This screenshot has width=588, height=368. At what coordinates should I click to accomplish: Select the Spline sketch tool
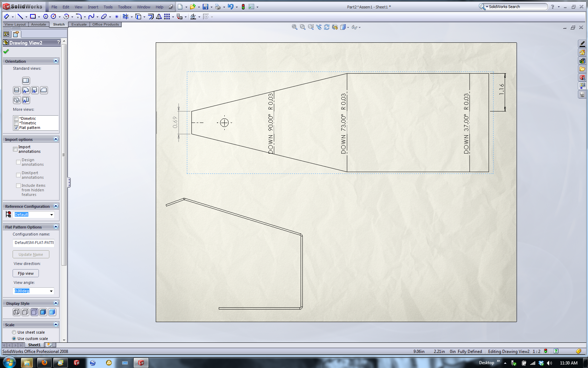click(91, 16)
